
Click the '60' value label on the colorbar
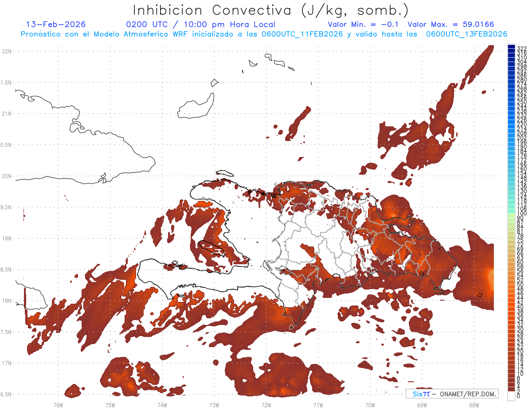pos(520,262)
